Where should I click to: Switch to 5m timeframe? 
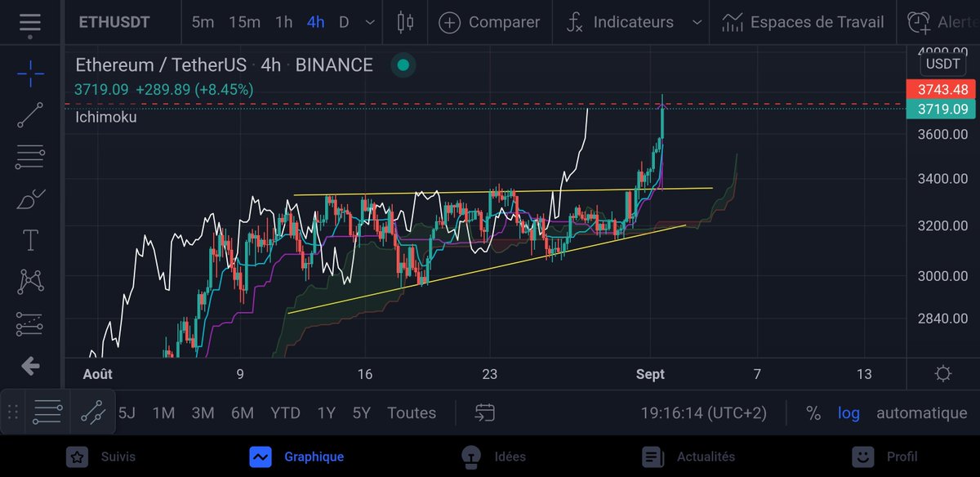[x=203, y=22]
